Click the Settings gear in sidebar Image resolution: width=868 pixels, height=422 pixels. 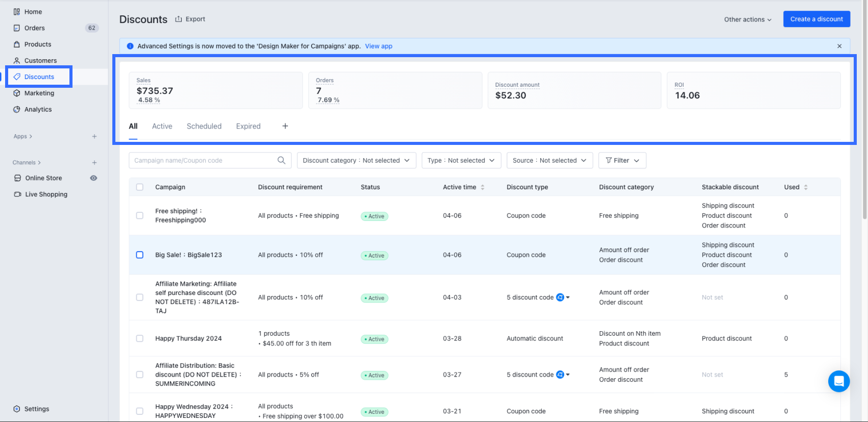tap(17, 409)
